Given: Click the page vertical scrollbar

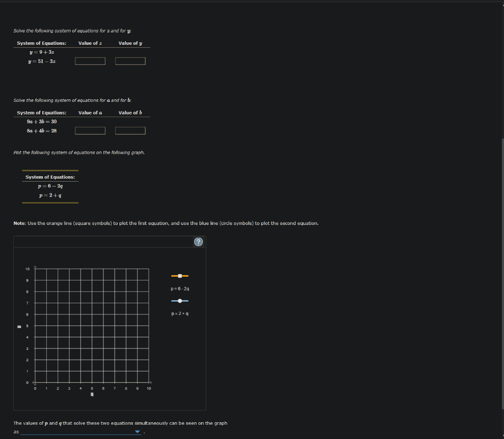Looking at the screenshot, I should 503,273.
